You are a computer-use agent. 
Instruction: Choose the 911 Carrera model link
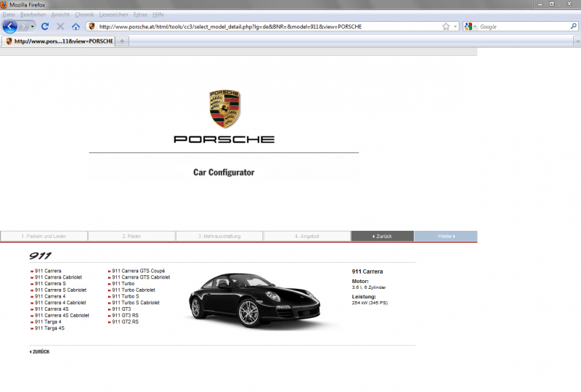point(48,271)
